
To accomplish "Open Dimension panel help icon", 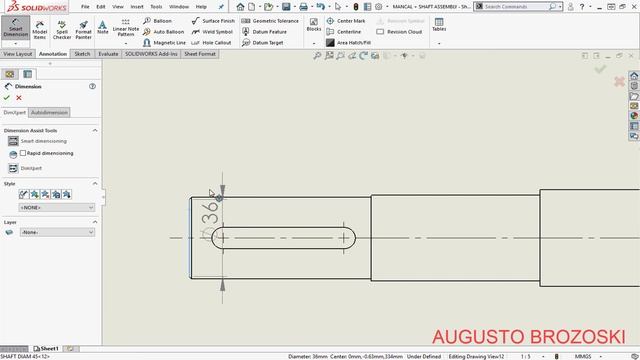I will 92,86.
